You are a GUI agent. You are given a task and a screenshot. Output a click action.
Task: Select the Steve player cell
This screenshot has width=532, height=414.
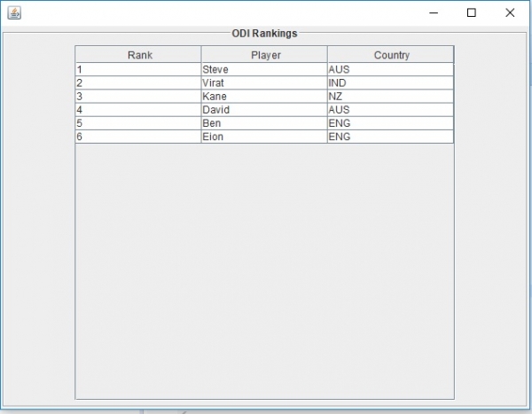pyautogui.click(x=264, y=69)
